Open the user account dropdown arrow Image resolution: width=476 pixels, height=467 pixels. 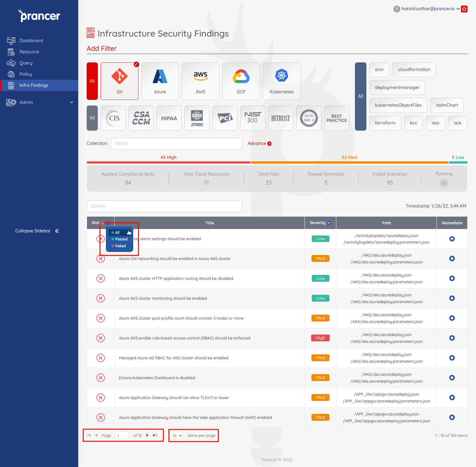[x=458, y=9]
